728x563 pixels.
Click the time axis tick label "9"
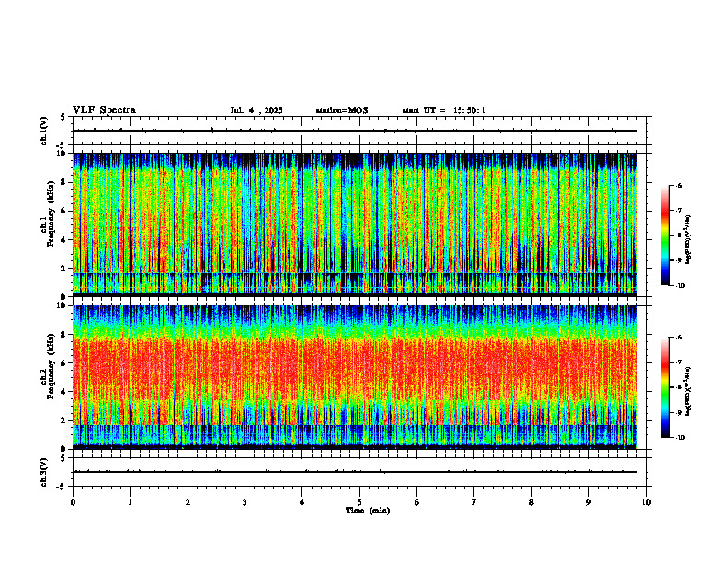588,502
